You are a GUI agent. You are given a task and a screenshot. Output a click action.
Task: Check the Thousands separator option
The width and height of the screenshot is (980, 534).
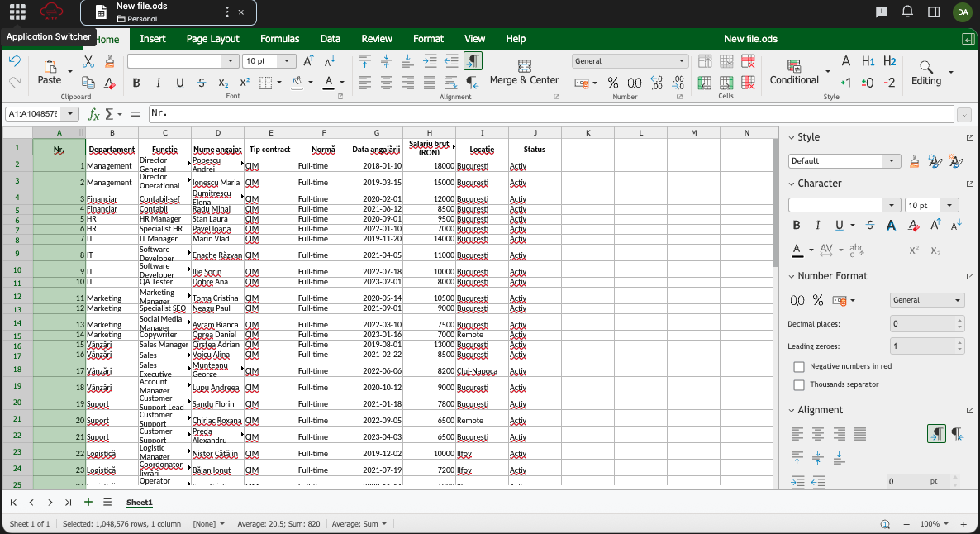pos(799,384)
